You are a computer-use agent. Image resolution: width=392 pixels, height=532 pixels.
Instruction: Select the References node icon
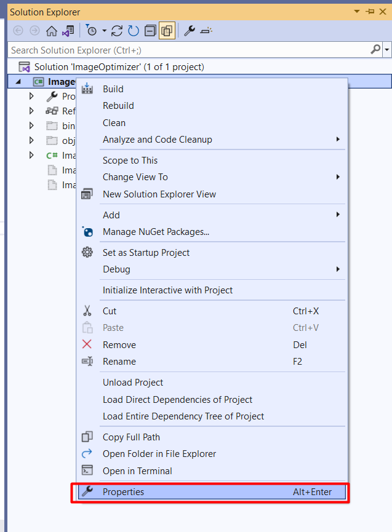click(x=52, y=111)
